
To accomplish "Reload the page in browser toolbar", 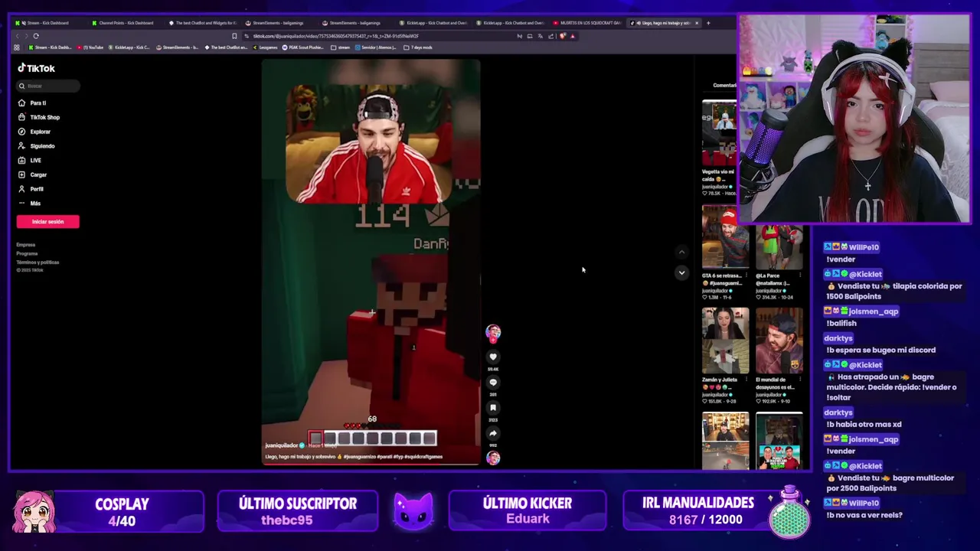I will click(36, 36).
